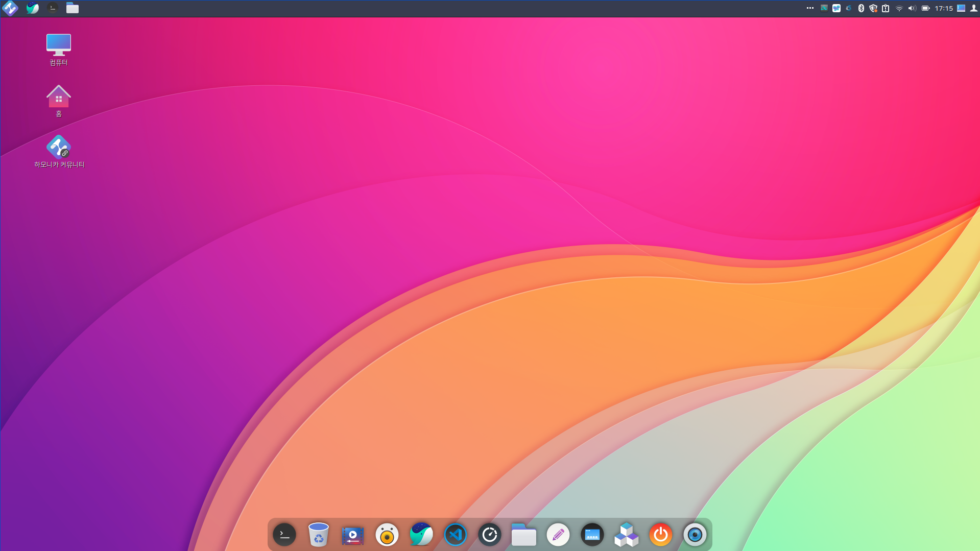Open the volume control in the tray
This screenshot has width=980, height=551.
[912, 8]
